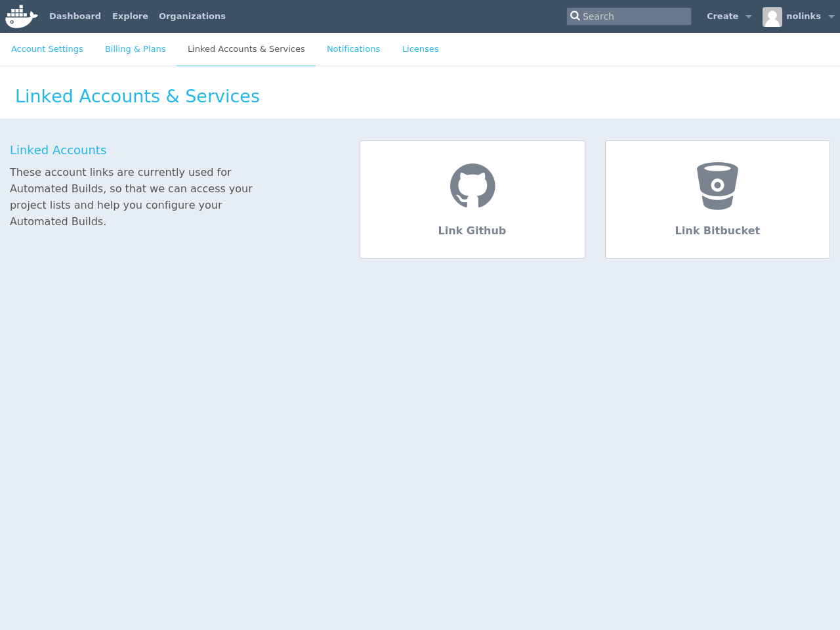Select the Bitbucket bucket icon
Viewport: 840px width, 630px height.
(717, 184)
